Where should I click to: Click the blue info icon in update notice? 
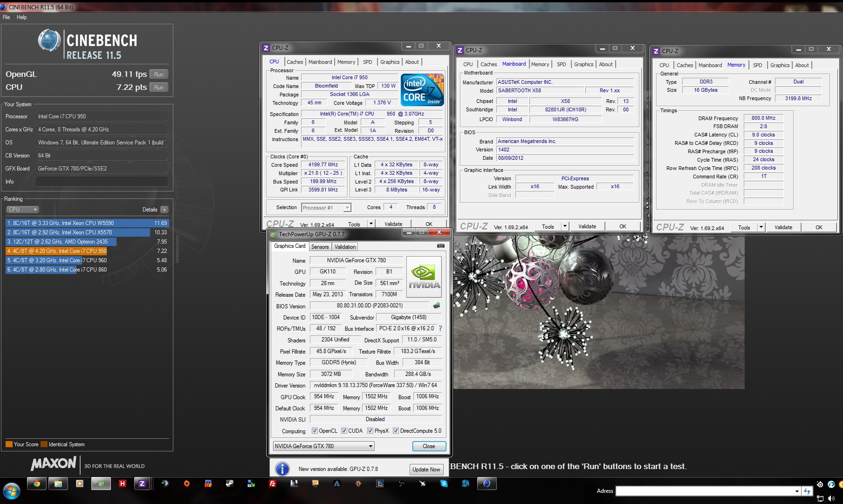point(282,469)
